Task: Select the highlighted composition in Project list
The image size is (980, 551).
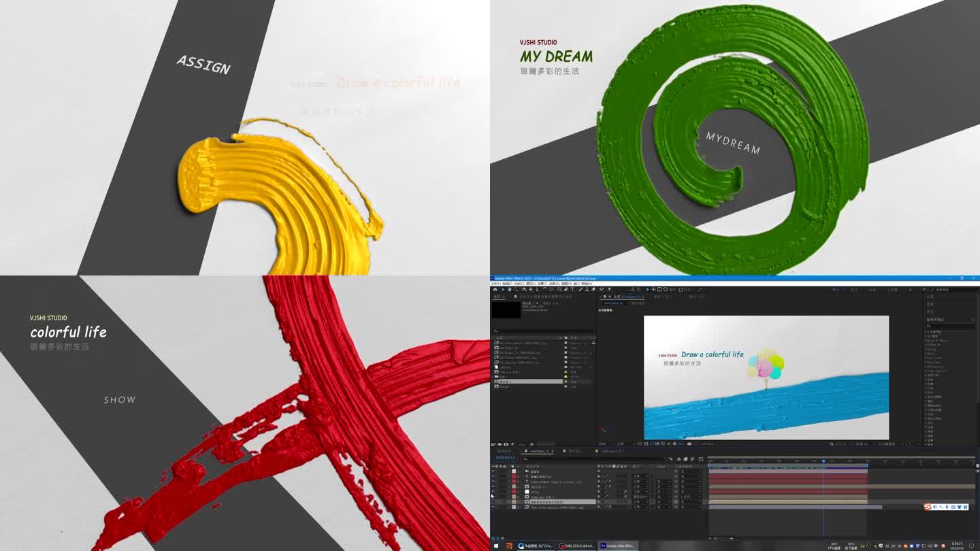Action: [x=529, y=382]
